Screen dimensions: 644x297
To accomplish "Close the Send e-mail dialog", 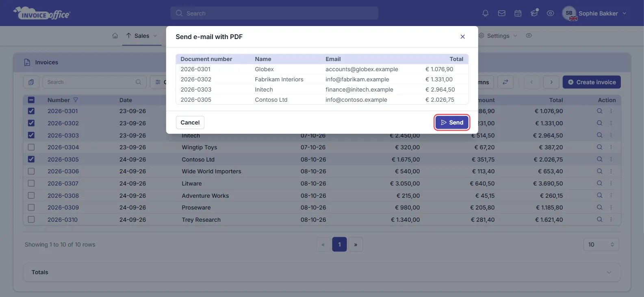I will [462, 37].
